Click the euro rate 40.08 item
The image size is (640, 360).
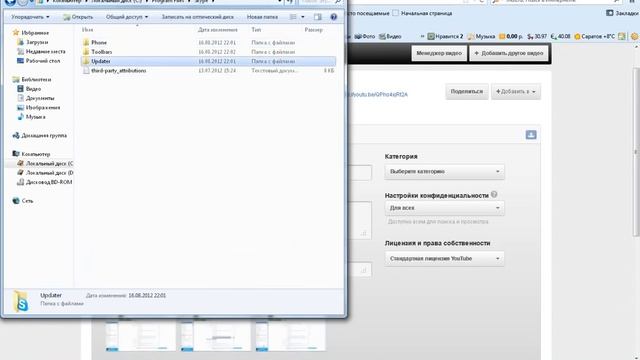click(560, 36)
